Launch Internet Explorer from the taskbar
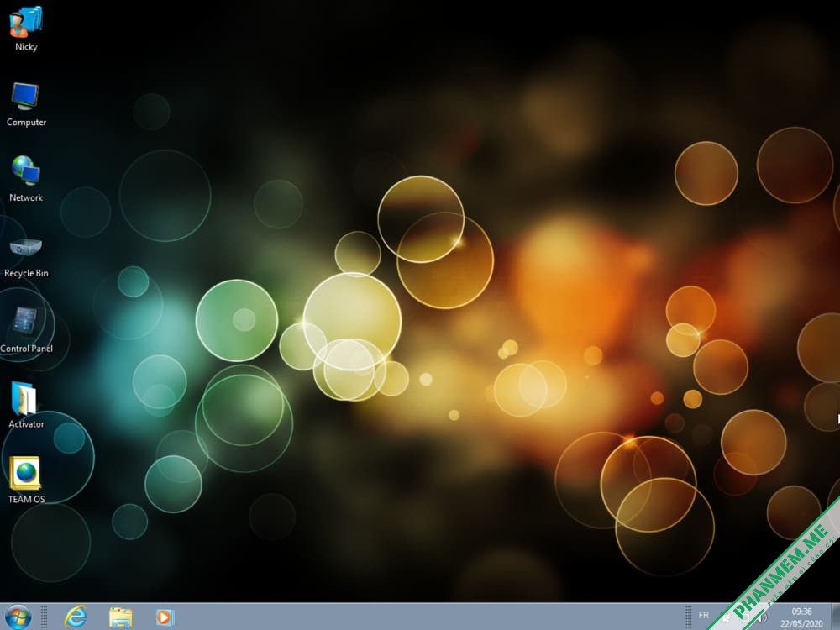Screen dimensions: 840x630 [76, 617]
